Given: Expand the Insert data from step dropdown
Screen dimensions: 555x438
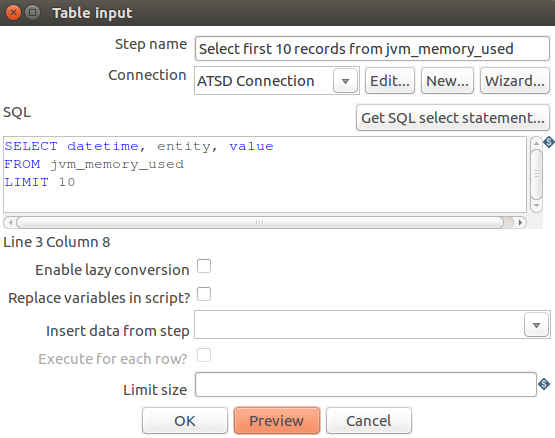Looking at the screenshot, I should [536, 325].
